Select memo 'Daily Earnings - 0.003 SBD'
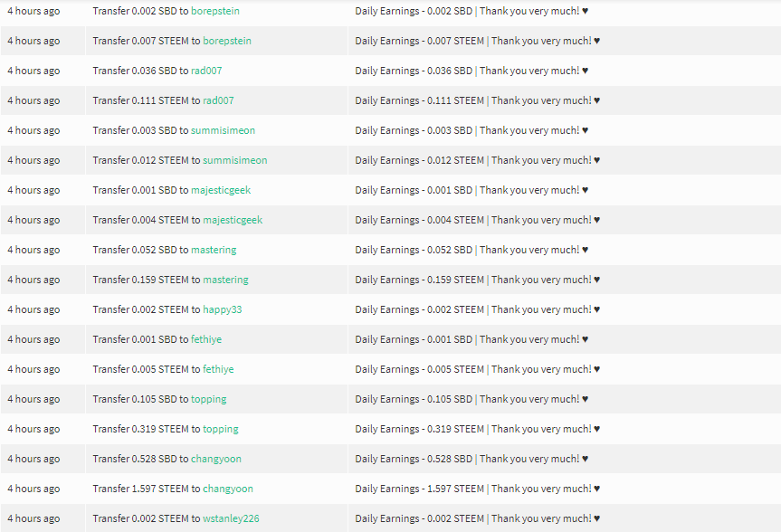781x532 pixels. (x=414, y=130)
